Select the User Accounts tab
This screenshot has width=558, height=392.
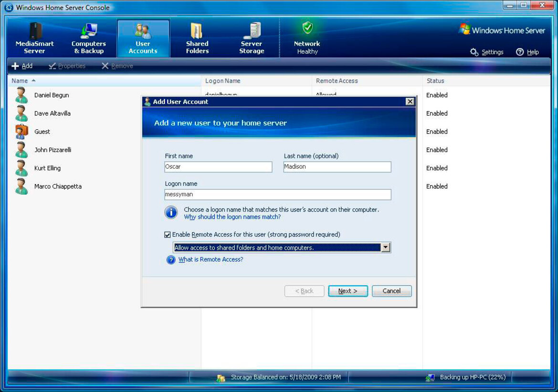[x=143, y=38]
